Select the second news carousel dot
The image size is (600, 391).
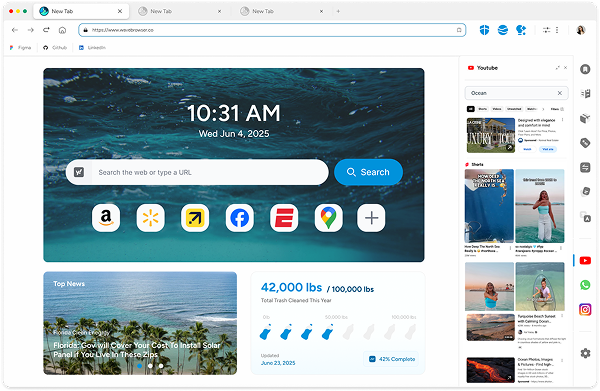pyautogui.click(x=150, y=366)
